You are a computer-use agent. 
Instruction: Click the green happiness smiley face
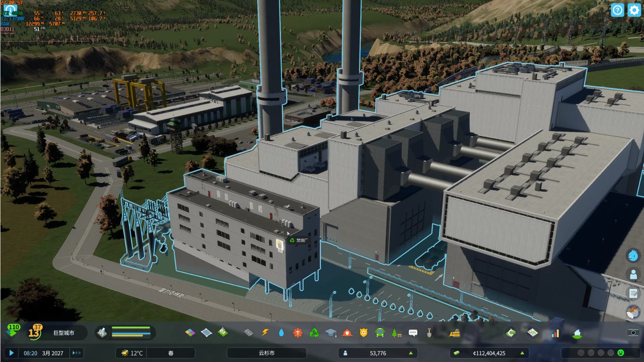(621, 353)
